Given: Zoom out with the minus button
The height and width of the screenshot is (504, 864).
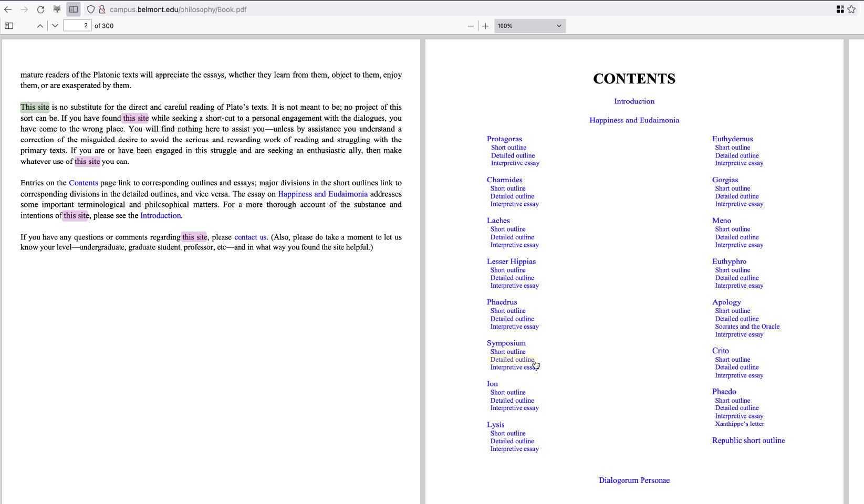Looking at the screenshot, I should (x=471, y=26).
